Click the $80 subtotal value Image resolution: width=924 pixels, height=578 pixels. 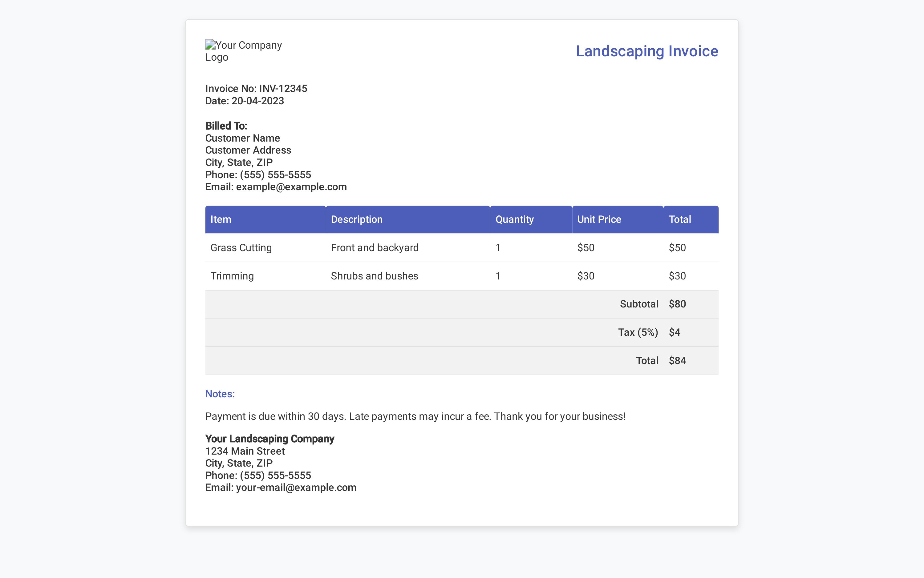pyautogui.click(x=677, y=304)
